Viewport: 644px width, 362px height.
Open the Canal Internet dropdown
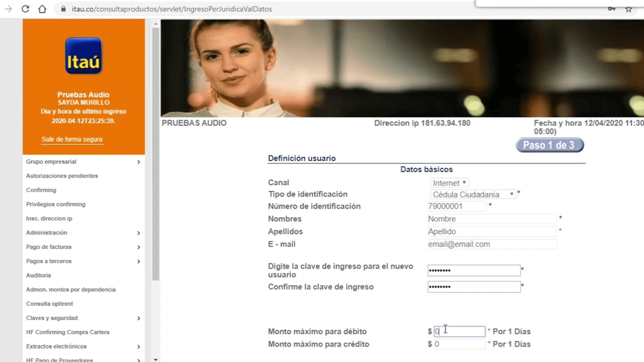point(449,183)
